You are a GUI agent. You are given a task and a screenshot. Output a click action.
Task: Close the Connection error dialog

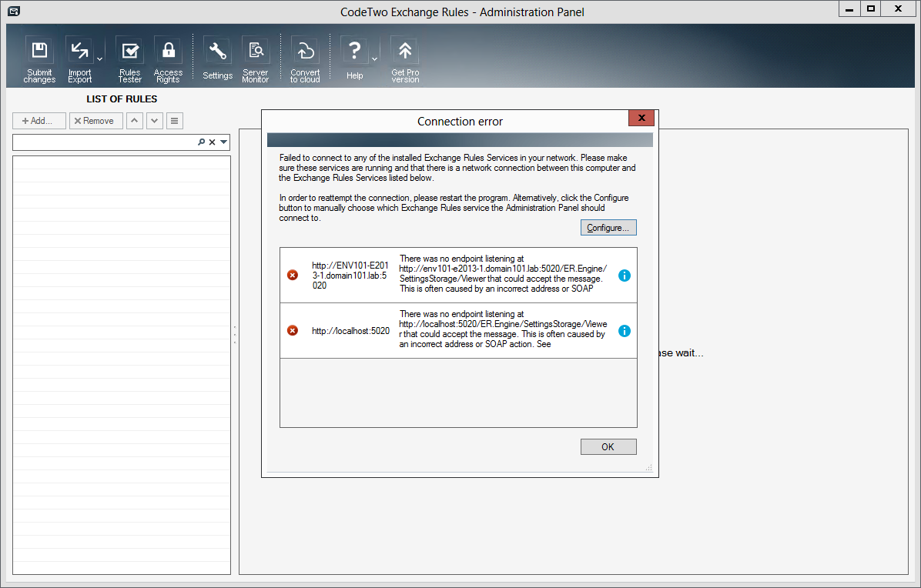point(641,118)
